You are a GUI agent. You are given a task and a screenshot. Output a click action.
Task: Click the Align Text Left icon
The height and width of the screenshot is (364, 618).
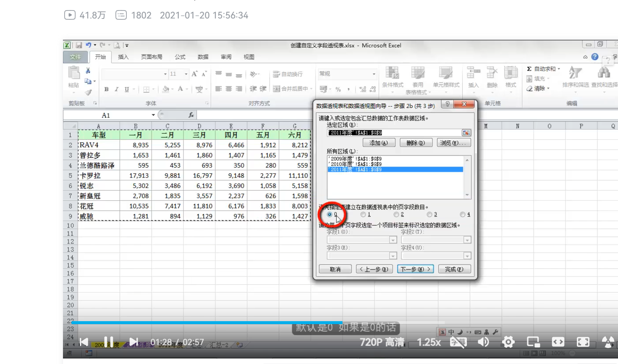(218, 89)
